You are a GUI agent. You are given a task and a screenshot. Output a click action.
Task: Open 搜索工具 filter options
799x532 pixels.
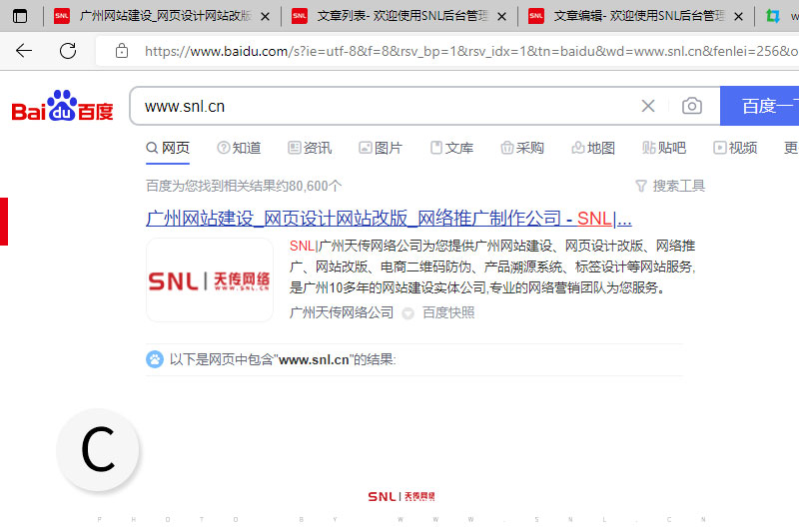pos(670,186)
